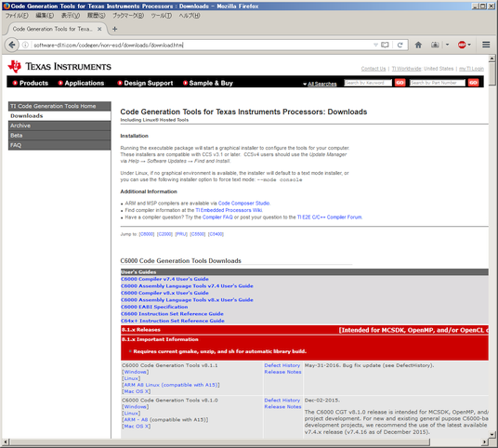Click the my.TI Login link
Screen dimensions: 498x448
(x=471, y=69)
